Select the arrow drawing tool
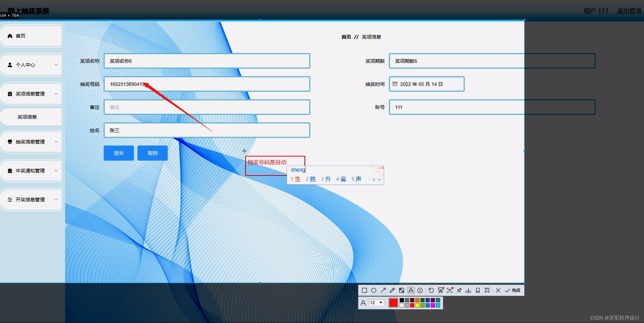The image size is (644, 323). [383, 290]
